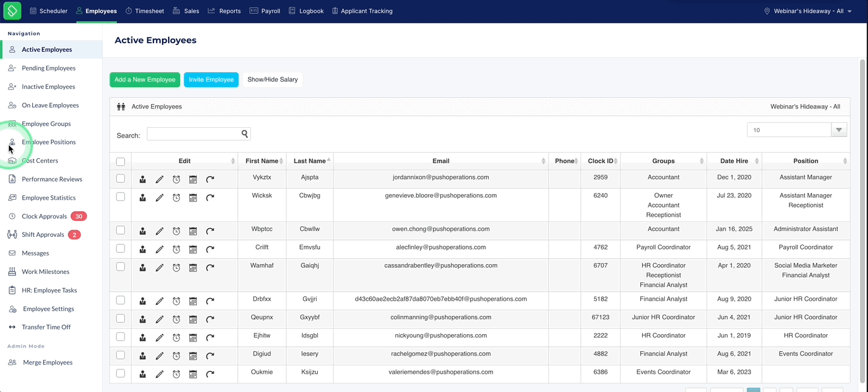Image resolution: width=868 pixels, height=392 pixels.
Task: Check the select-all checkbox in the table header
Action: (121, 161)
